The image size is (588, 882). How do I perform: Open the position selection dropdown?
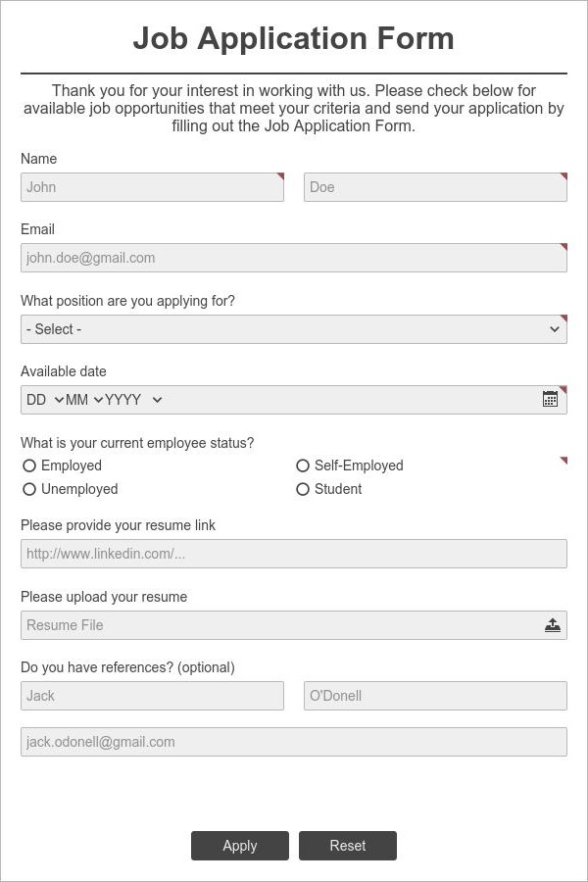pyautogui.click(x=294, y=328)
